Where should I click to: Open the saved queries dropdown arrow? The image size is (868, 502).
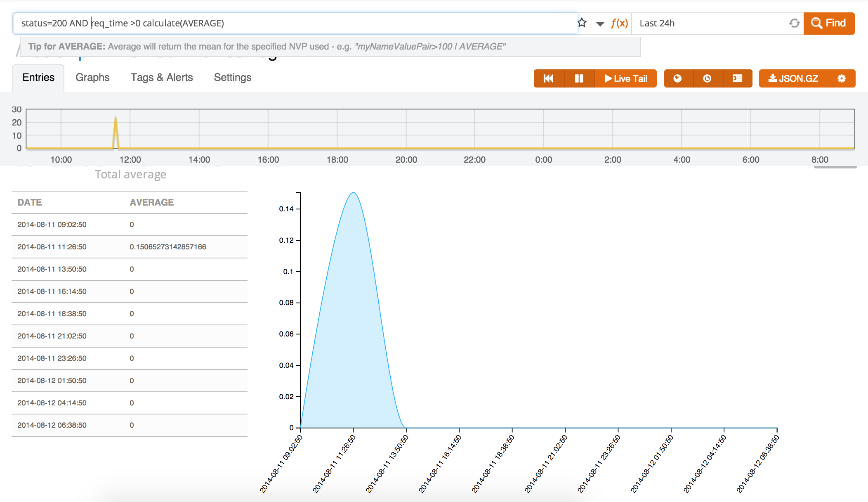[x=600, y=24]
